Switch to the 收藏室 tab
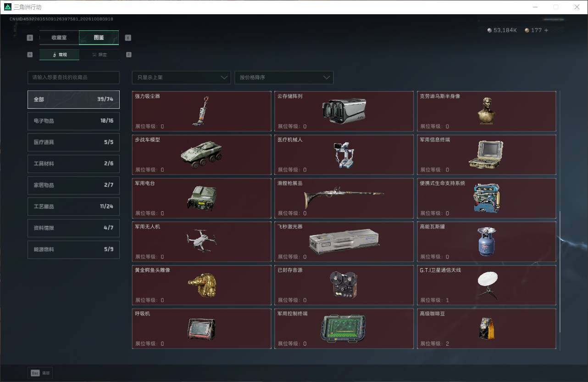 (x=59, y=38)
